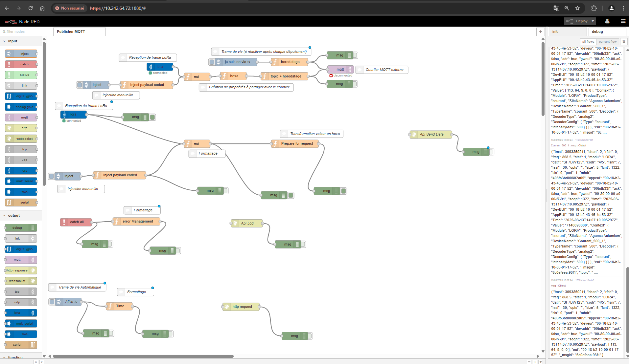Open the Deploy options dropdown arrow
The image size is (629, 364).
pyautogui.click(x=593, y=21)
